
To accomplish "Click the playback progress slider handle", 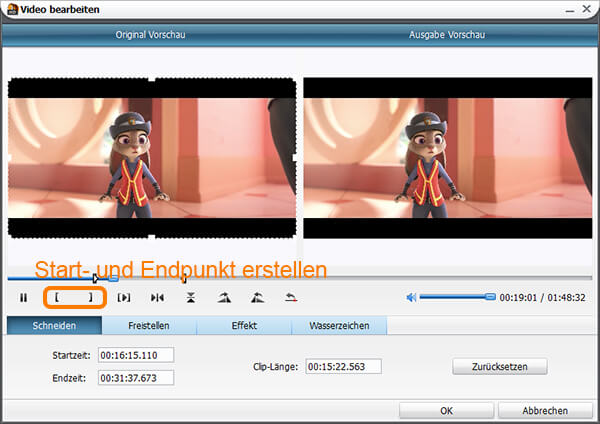I will [113, 279].
